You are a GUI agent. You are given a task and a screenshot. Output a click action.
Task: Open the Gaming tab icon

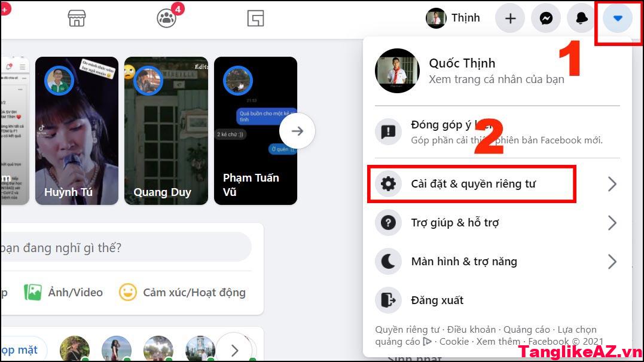coord(255,19)
